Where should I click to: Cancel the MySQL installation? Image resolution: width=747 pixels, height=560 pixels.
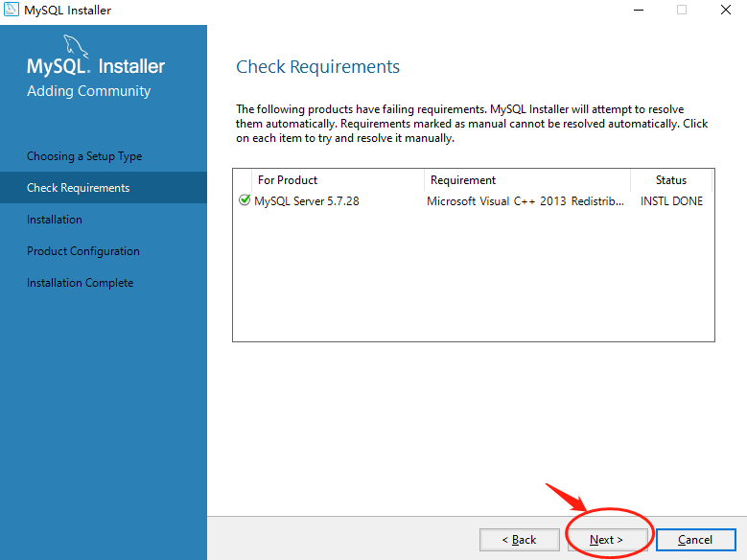(x=695, y=540)
